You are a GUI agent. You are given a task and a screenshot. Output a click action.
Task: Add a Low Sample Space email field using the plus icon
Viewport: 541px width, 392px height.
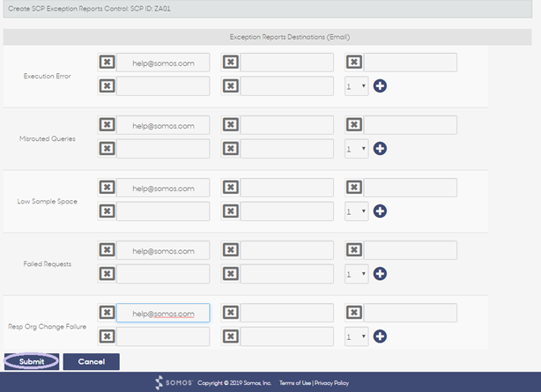coord(380,211)
